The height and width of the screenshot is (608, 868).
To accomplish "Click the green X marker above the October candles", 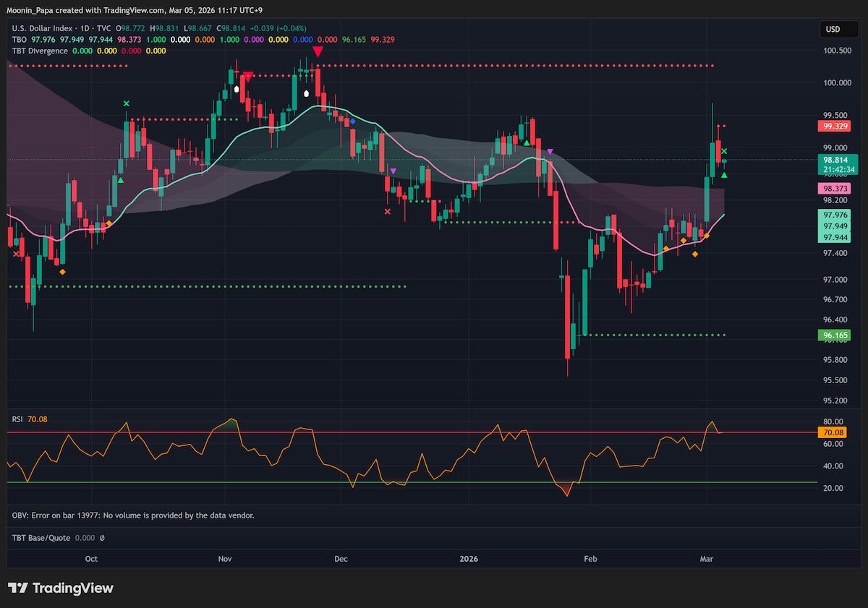I will [x=127, y=104].
